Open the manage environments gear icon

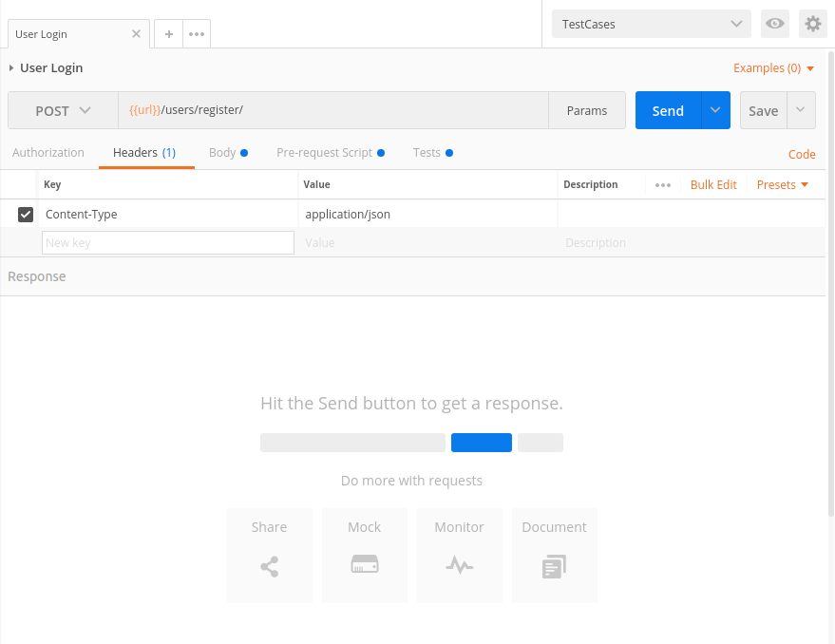point(812,24)
